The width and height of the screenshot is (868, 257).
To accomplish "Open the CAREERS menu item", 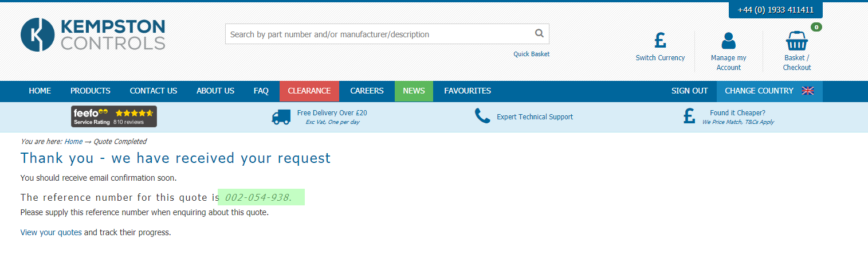I will (x=367, y=91).
